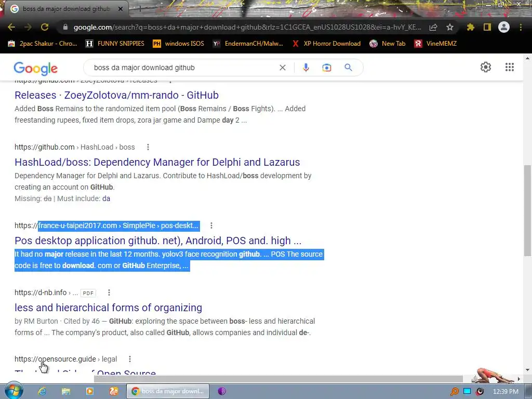Screen dimensions: 532x399
Task: Open FUNNY SNIPPIES bookmark
Action: [115, 44]
